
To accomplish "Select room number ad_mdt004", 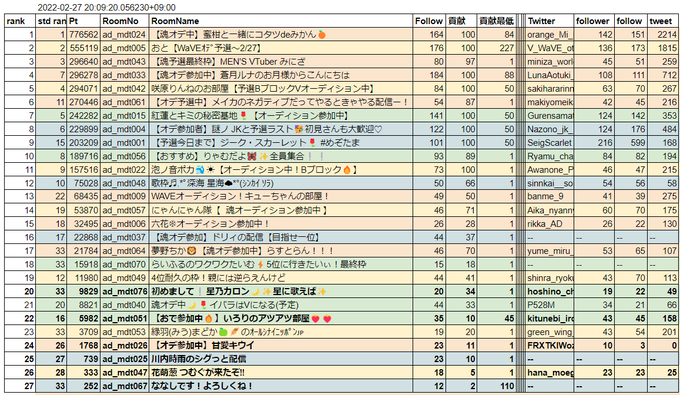I will click(124, 129).
